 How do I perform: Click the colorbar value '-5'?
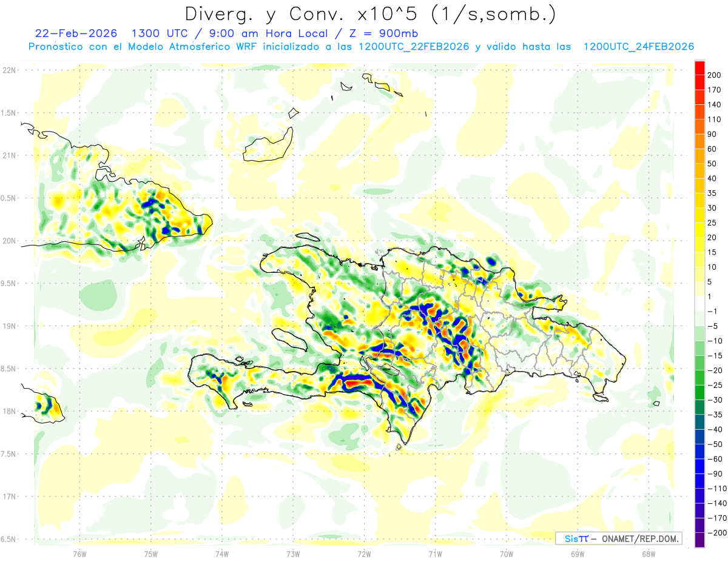[714, 326]
